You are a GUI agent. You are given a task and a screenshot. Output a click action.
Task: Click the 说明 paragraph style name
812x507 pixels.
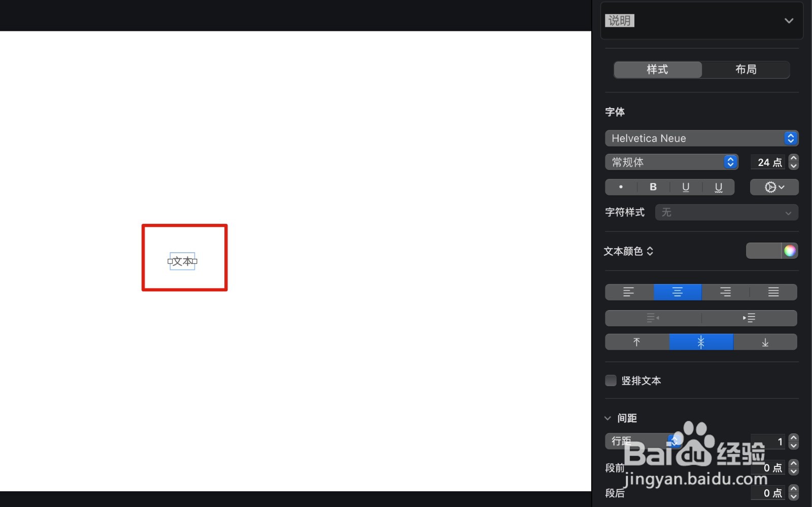click(620, 21)
